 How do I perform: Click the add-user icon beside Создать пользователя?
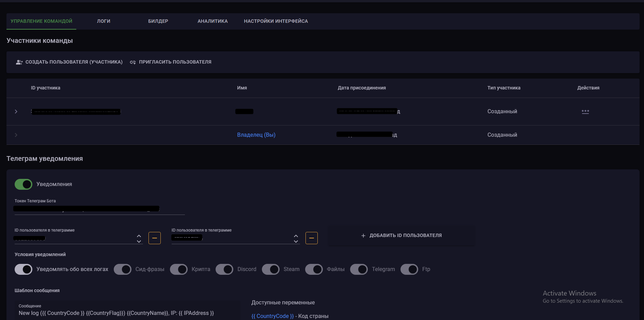click(x=19, y=62)
